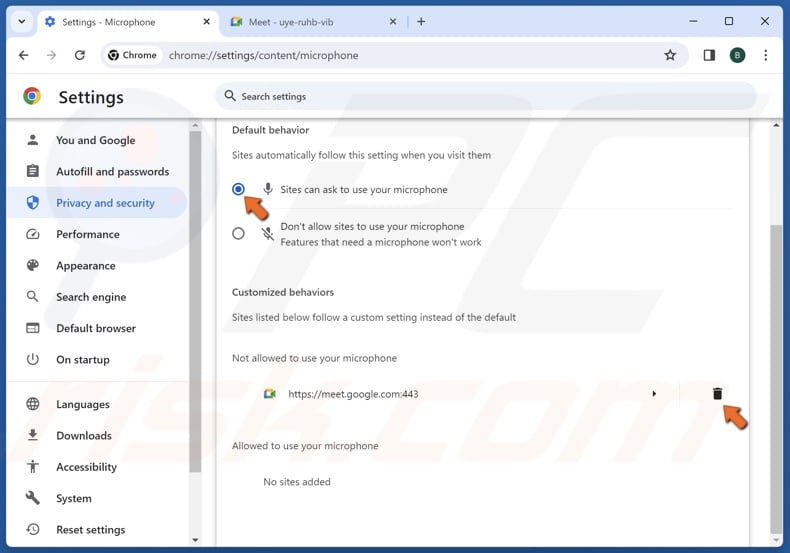
Task: Click the sidebar scrollbar up arrow
Action: coord(195,125)
